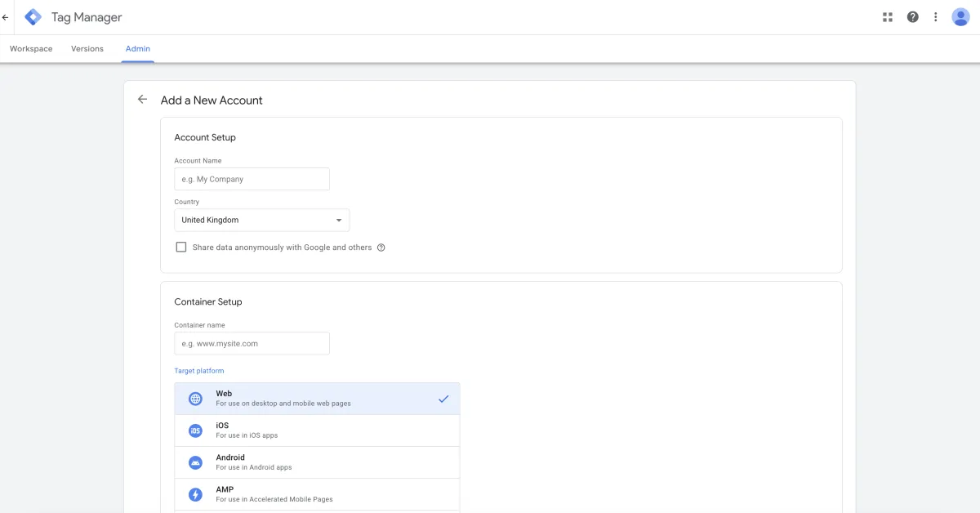Click the top-left back arrow beside the logo
The image size is (980, 513).
tap(5, 17)
